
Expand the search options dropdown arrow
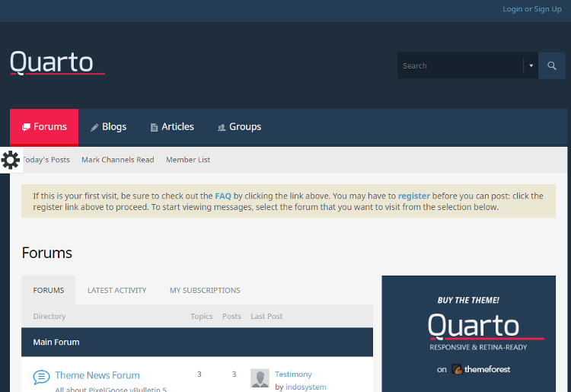coord(531,65)
